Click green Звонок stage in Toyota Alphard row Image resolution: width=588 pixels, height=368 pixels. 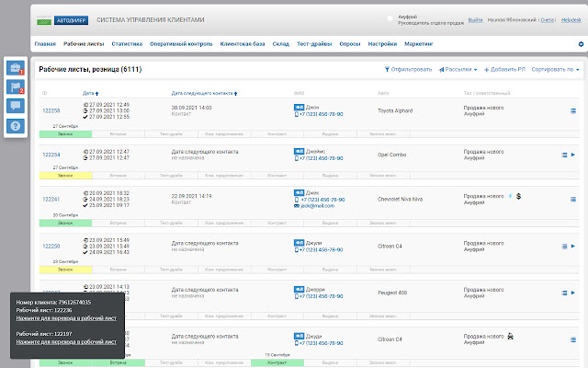point(65,134)
